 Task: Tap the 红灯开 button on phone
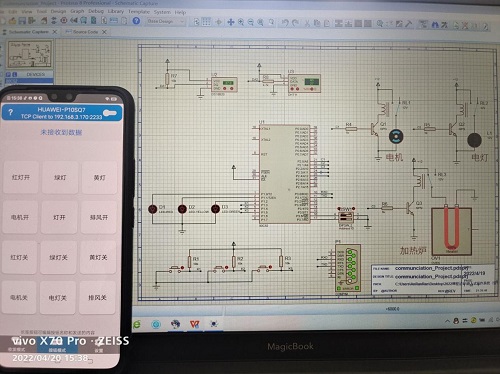coord(21,177)
